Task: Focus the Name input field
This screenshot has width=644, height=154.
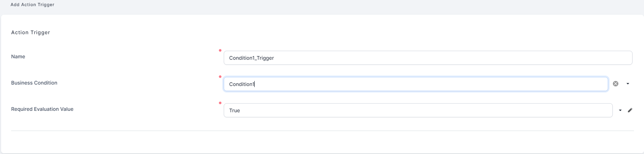Action: [427, 58]
